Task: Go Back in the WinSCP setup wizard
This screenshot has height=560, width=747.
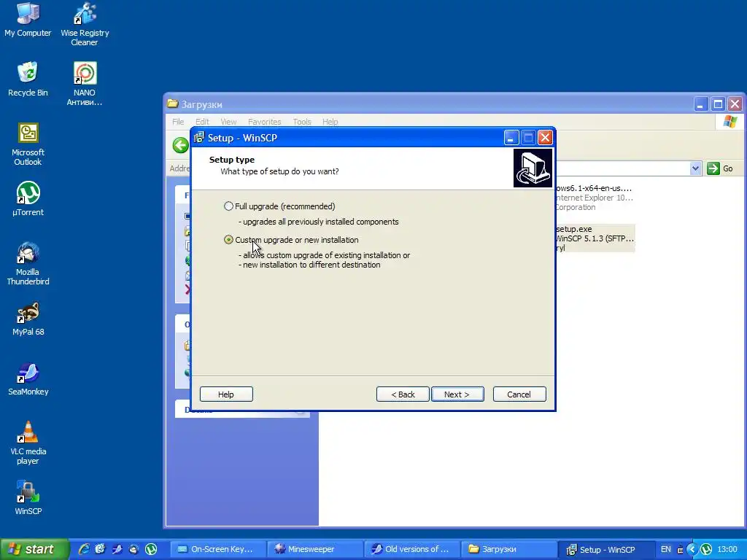Action: tap(403, 394)
